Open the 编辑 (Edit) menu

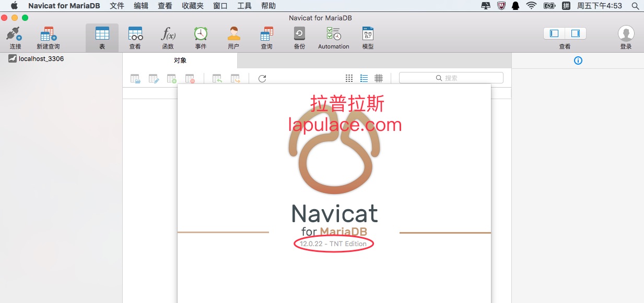pyautogui.click(x=141, y=6)
